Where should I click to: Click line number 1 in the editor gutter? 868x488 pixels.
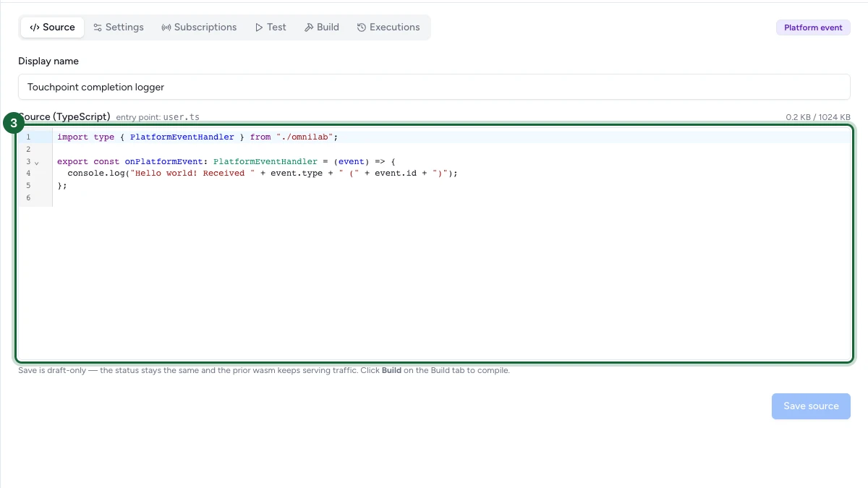click(x=28, y=137)
